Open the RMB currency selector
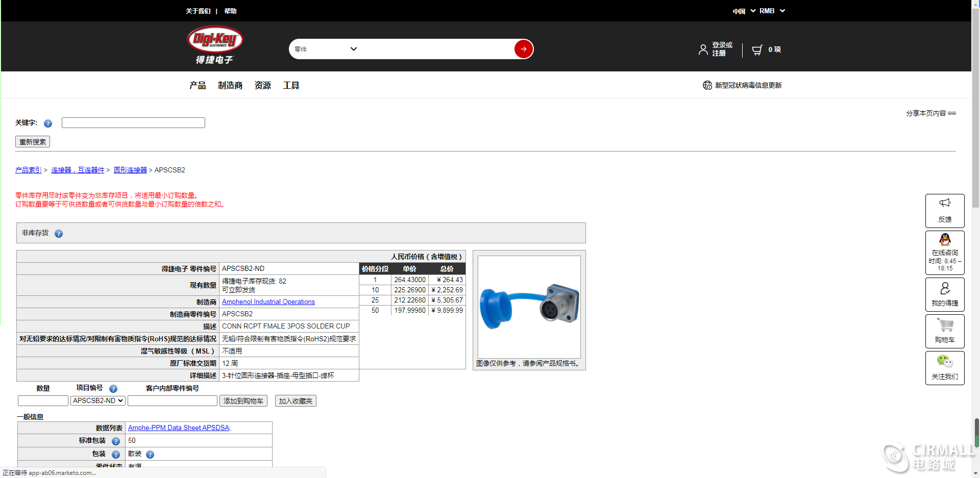Viewport: 980px width, 478px height. click(x=772, y=11)
